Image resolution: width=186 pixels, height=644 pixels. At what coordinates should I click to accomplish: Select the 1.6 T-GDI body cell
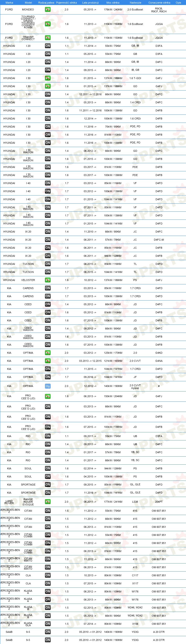(x=135, y=78)
